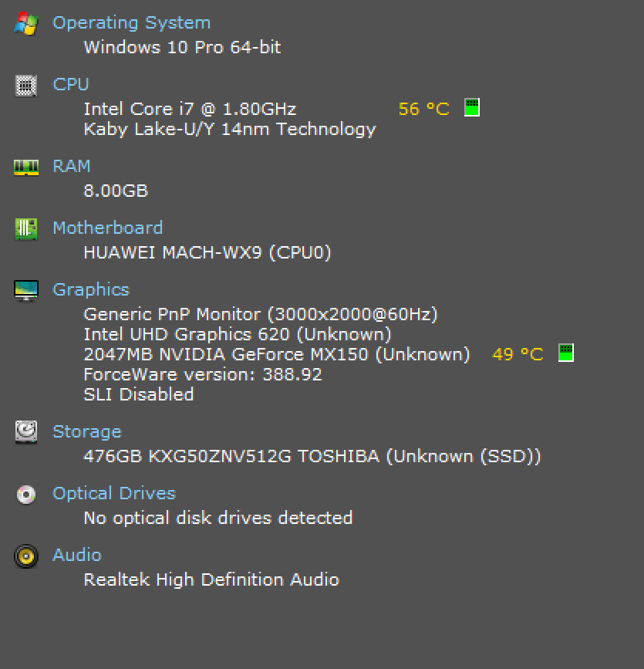
Task: Click the 49 °C GPU temperature reading
Action: pyautogui.click(x=518, y=355)
